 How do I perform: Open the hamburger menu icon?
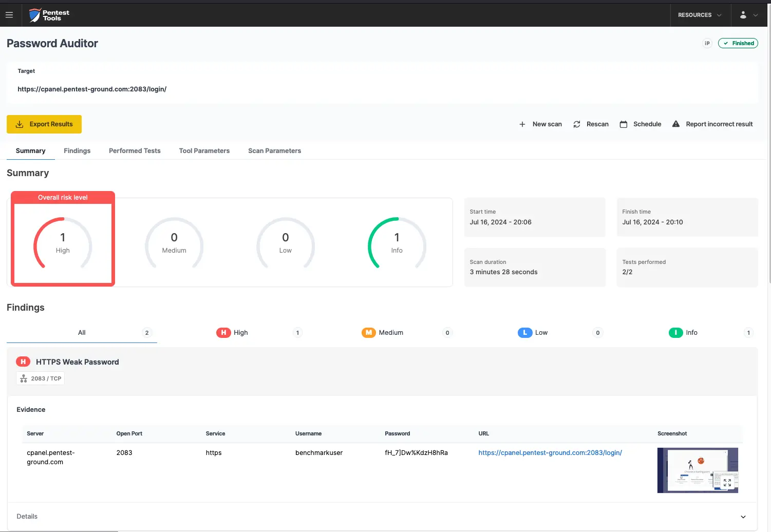tap(9, 15)
